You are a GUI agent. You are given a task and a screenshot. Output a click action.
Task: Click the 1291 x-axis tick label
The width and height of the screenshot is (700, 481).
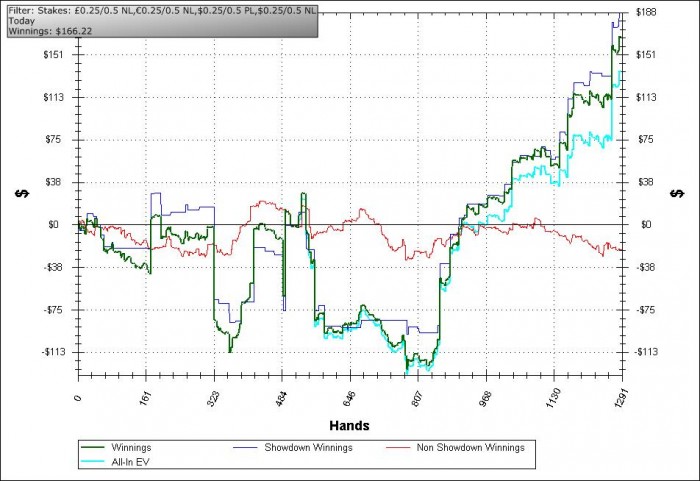621,397
